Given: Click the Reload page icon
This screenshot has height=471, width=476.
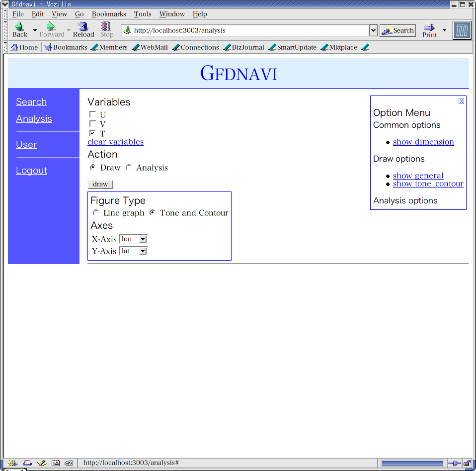Looking at the screenshot, I should coord(83,29).
